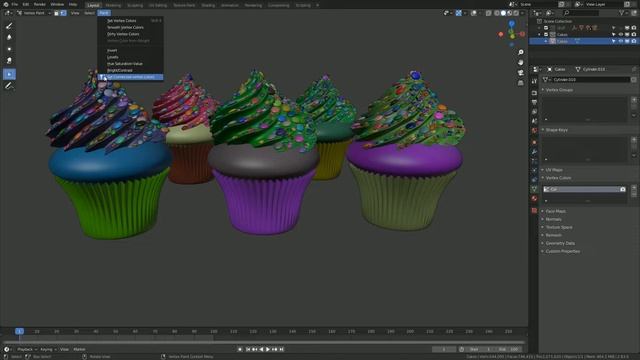Open the Render properties tab icon
Image resolution: width=640 pixels, height=360 pixels.
point(534,93)
